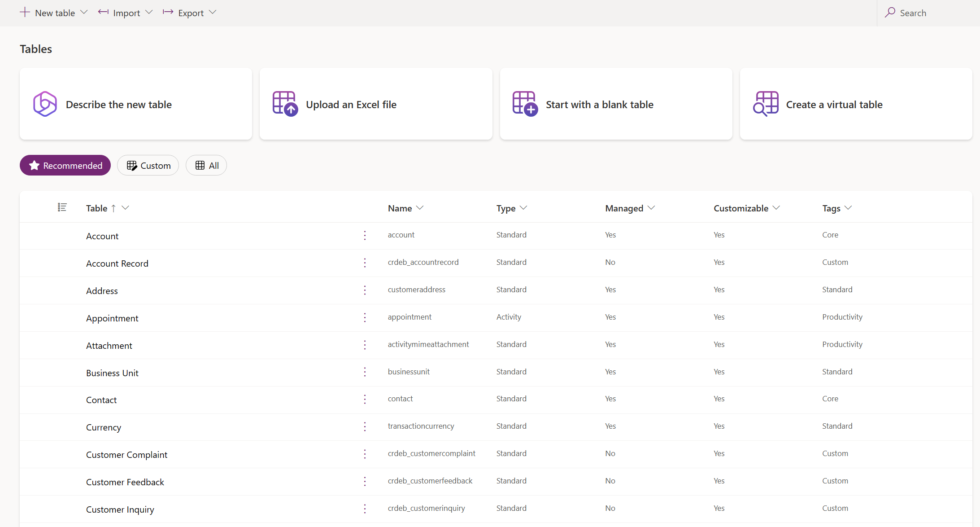This screenshot has width=980, height=527.
Task: Select the Recommended filter tab
Action: [65, 166]
